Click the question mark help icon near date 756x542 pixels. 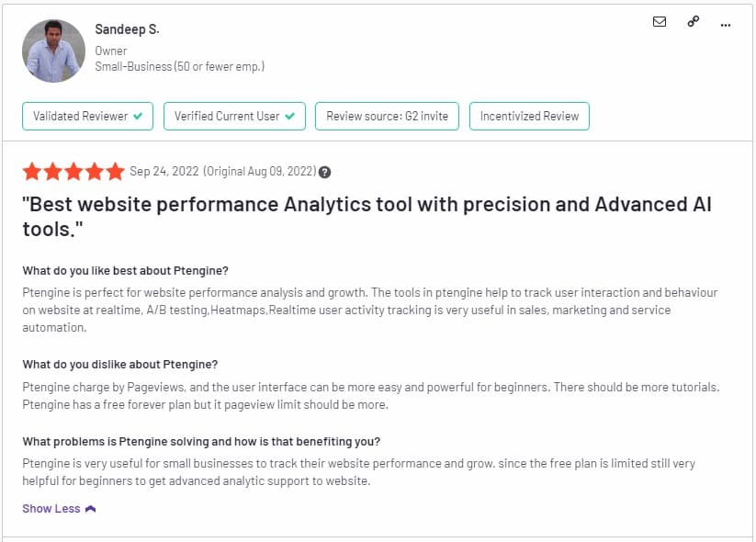point(324,172)
